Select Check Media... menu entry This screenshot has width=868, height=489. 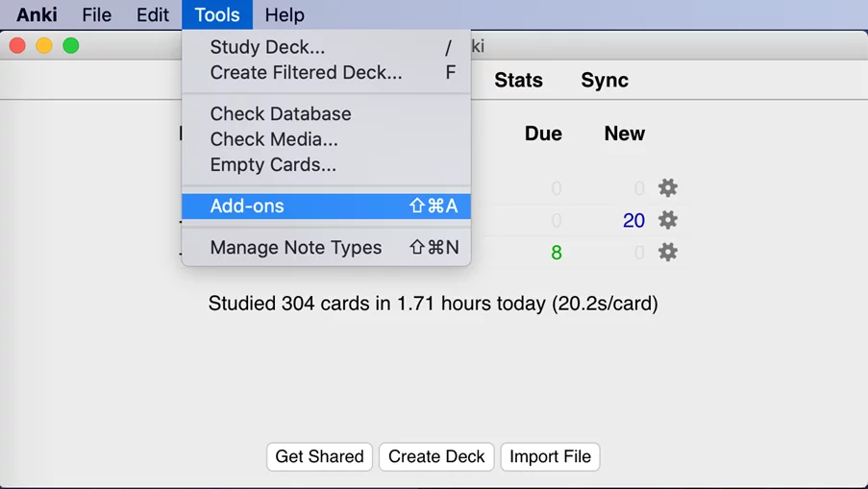(x=327, y=139)
